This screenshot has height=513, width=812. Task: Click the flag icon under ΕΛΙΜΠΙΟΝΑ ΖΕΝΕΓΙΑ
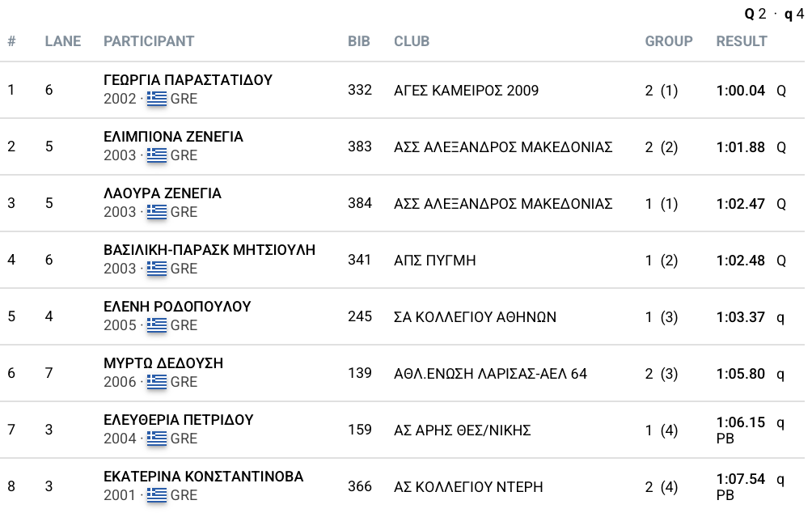(x=157, y=155)
